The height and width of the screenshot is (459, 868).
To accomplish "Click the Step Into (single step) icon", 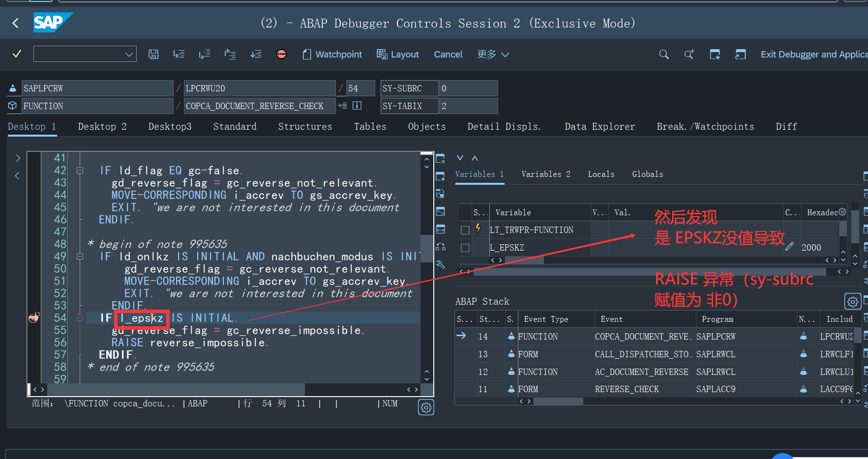I will [x=179, y=54].
